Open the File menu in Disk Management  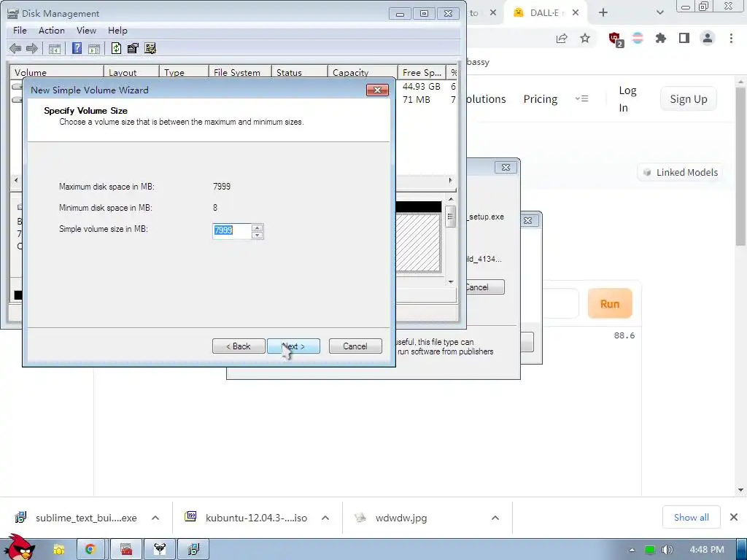click(20, 31)
